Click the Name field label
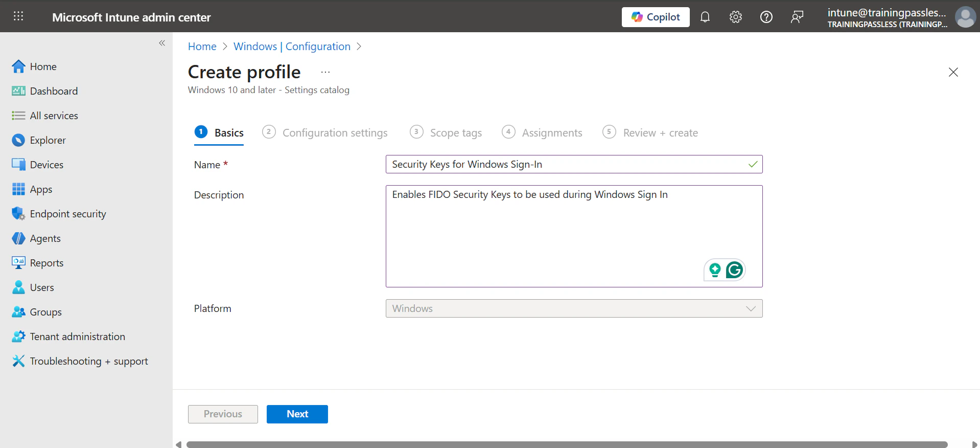Screen dimensions: 980x448 coord(207,165)
